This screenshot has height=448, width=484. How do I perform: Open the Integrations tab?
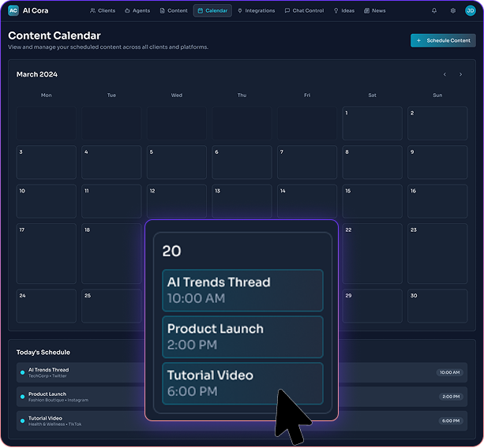[x=256, y=11]
